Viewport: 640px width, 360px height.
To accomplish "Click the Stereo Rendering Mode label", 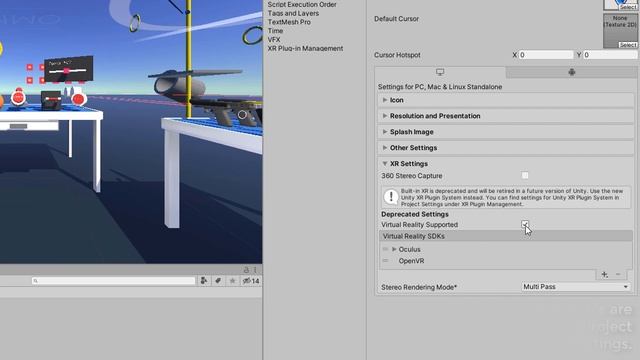I will pos(419,287).
